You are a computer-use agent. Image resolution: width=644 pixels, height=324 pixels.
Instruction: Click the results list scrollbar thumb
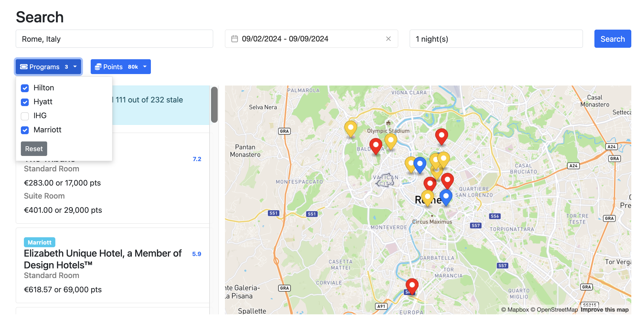click(214, 105)
